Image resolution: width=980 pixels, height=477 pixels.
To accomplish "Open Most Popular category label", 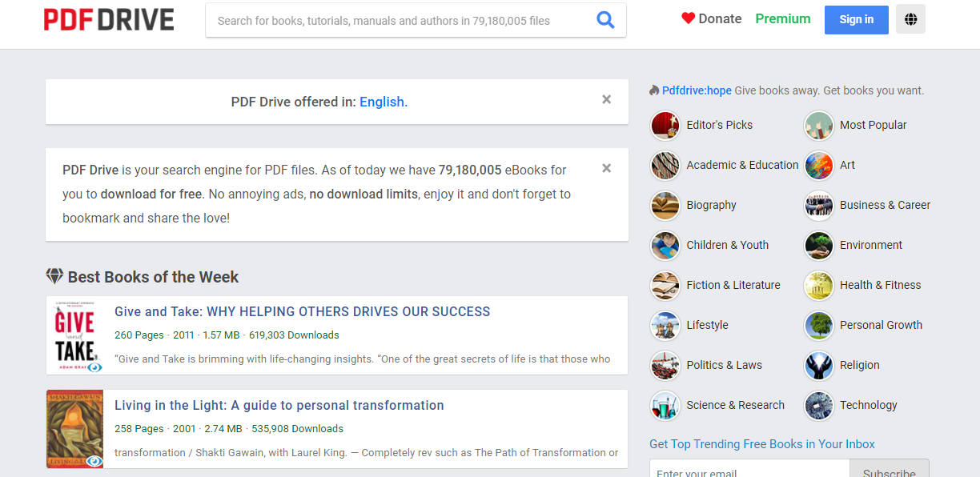I will pos(873,125).
